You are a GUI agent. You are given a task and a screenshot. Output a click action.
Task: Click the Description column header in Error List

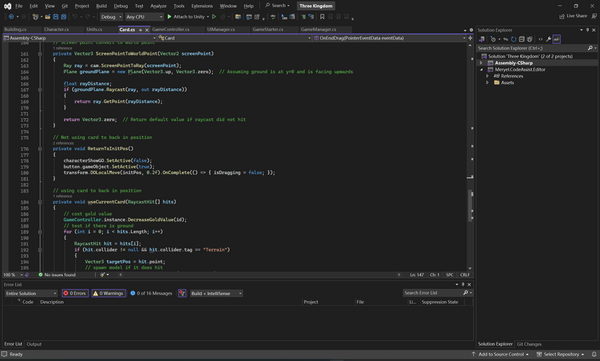click(x=52, y=302)
